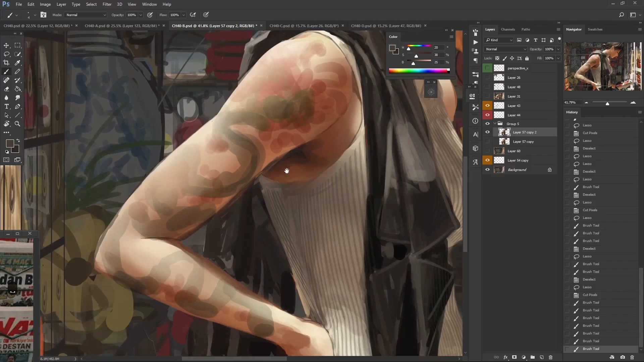Select the Hand tool

[x=6, y=124]
